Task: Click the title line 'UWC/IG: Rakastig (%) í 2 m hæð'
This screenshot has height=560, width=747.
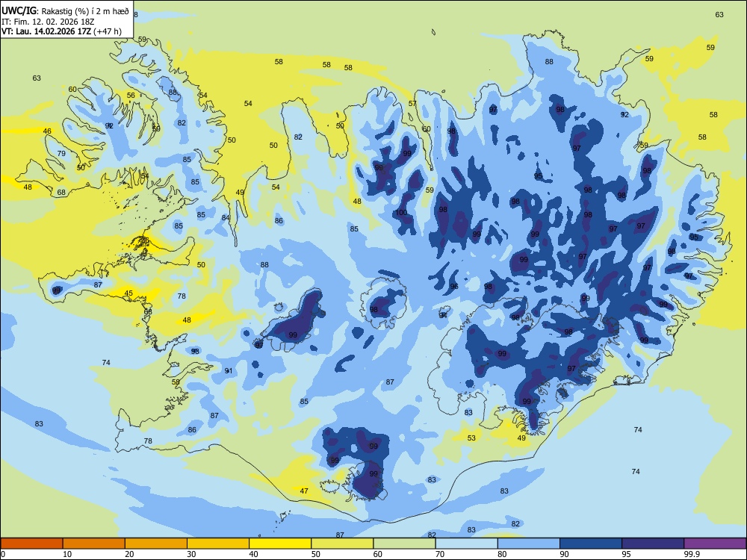Action: 65,11
